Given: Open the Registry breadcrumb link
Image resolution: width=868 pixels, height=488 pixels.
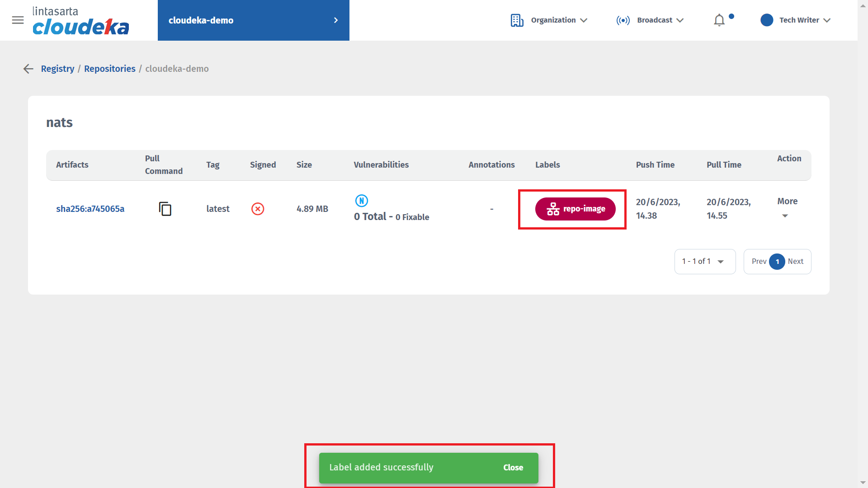Looking at the screenshot, I should pos(57,69).
